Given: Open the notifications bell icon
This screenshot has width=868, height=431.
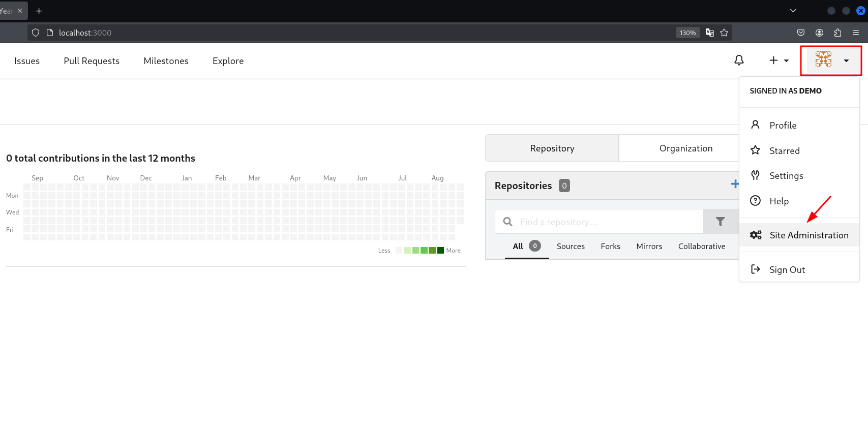Looking at the screenshot, I should [x=739, y=60].
